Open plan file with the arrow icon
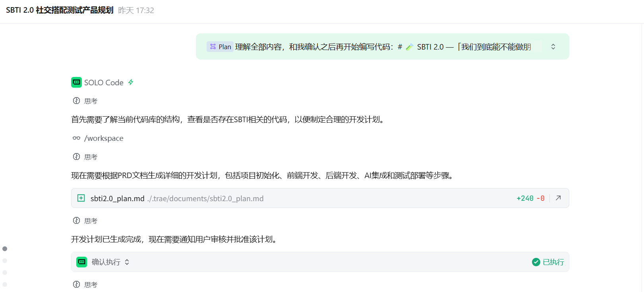 [x=558, y=198]
